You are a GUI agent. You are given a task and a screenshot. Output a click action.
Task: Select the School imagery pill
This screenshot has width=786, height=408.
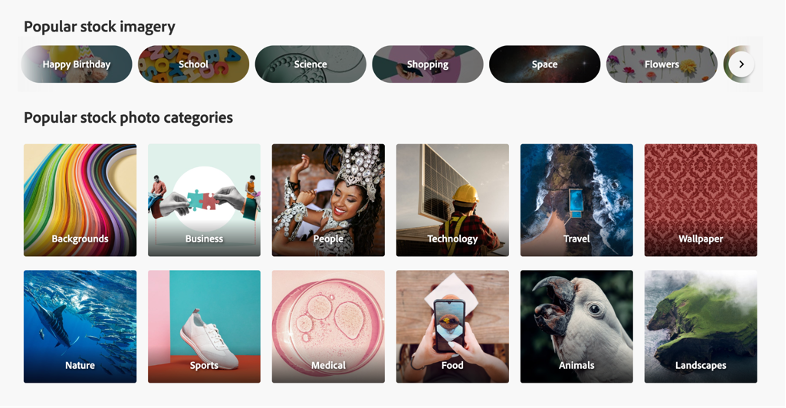(193, 64)
